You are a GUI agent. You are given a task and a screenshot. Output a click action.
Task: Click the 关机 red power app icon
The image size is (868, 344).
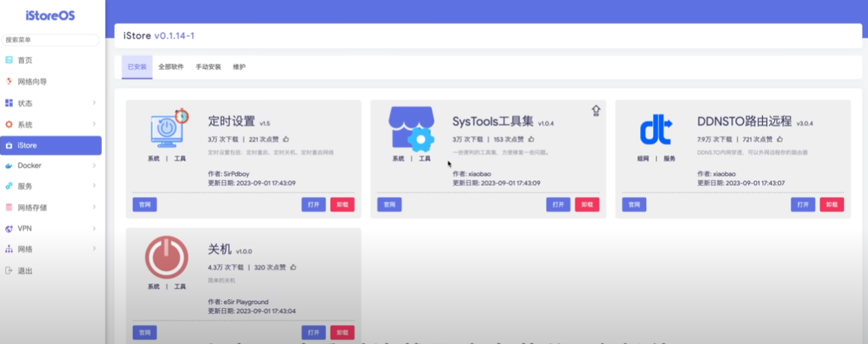166,257
